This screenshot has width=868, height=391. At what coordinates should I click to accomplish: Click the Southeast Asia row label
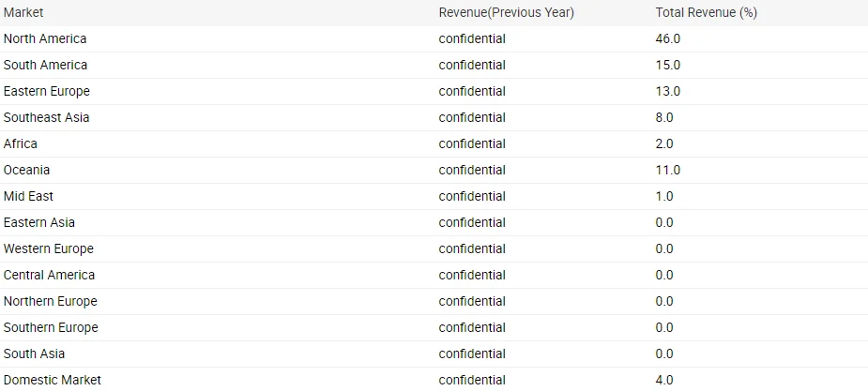click(x=47, y=117)
